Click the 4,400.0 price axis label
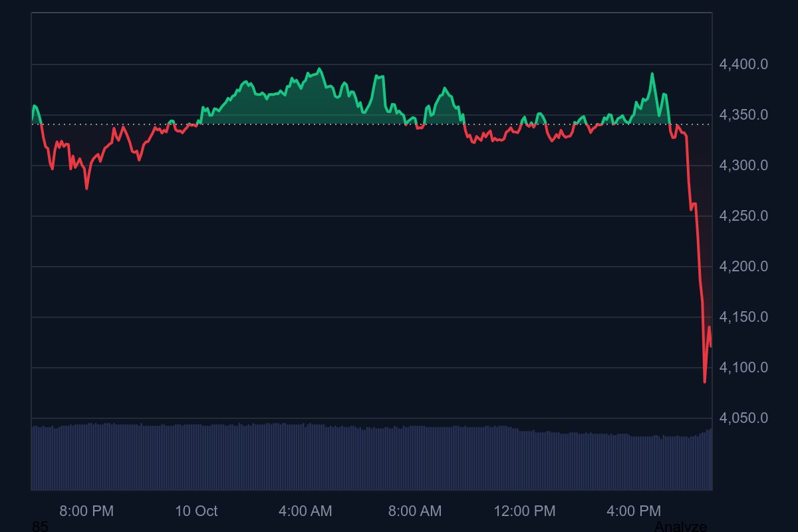798x532 pixels. point(743,65)
